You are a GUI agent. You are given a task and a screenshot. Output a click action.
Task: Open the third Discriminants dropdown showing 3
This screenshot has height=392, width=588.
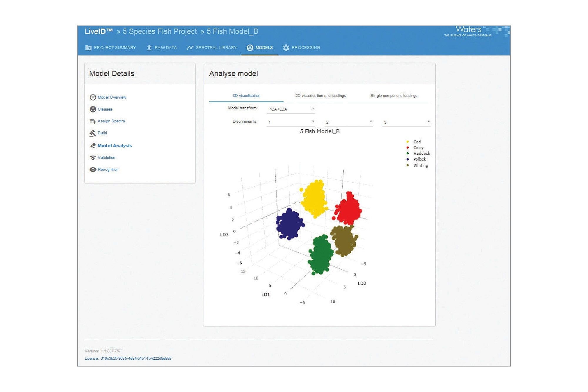click(407, 122)
